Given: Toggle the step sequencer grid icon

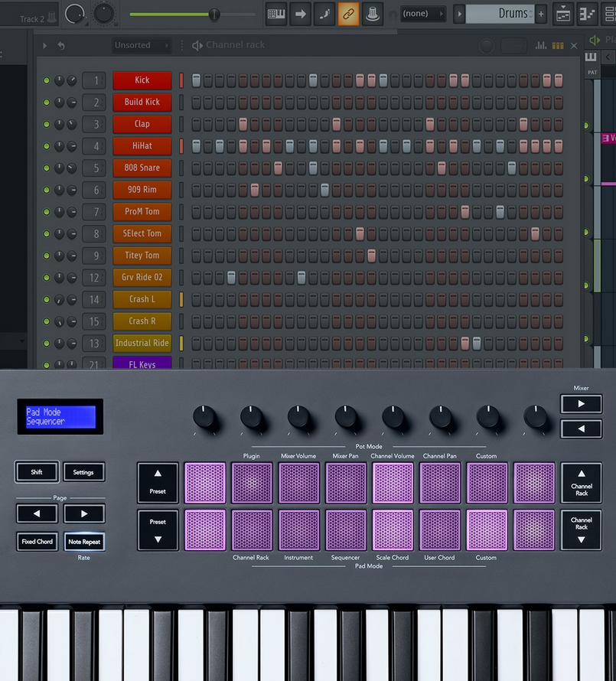Looking at the screenshot, I should [x=557, y=45].
